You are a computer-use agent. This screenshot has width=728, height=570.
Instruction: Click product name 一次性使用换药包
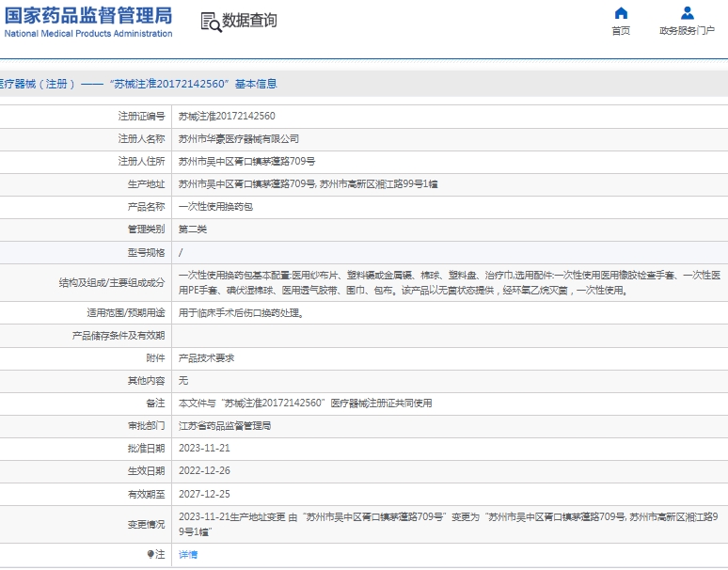pos(215,206)
